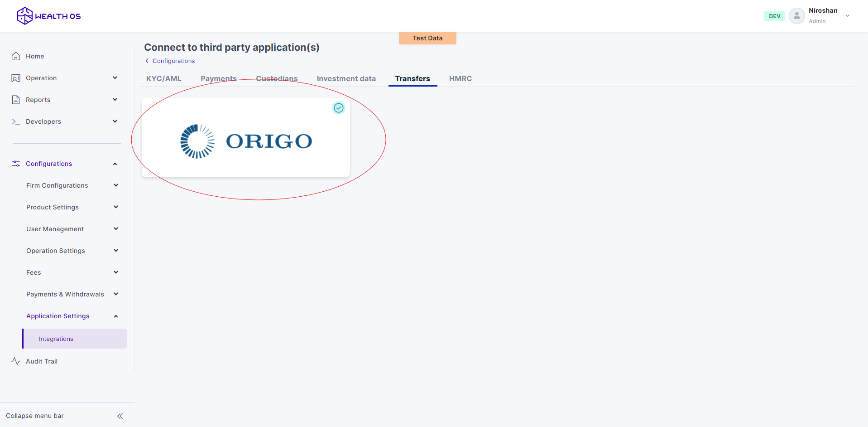
Task: Click the Reports sidebar label
Action: click(38, 100)
